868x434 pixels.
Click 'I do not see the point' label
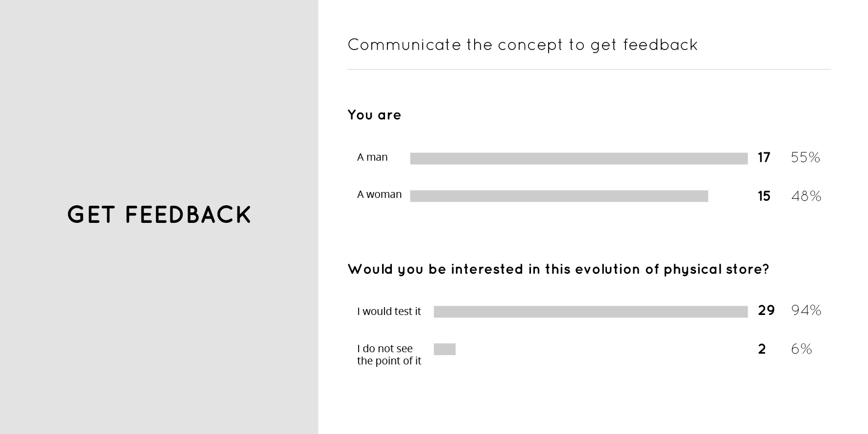[389, 355]
